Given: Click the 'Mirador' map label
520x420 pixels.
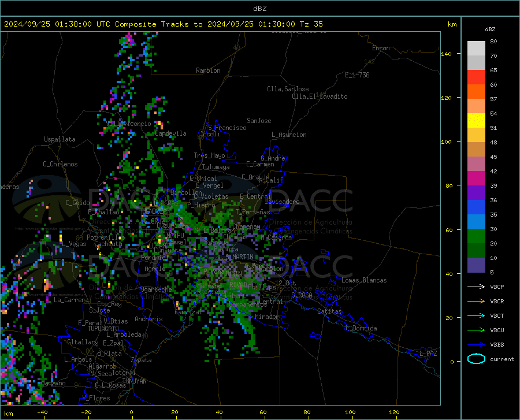Looking at the screenshot, I should click(267, 317).
